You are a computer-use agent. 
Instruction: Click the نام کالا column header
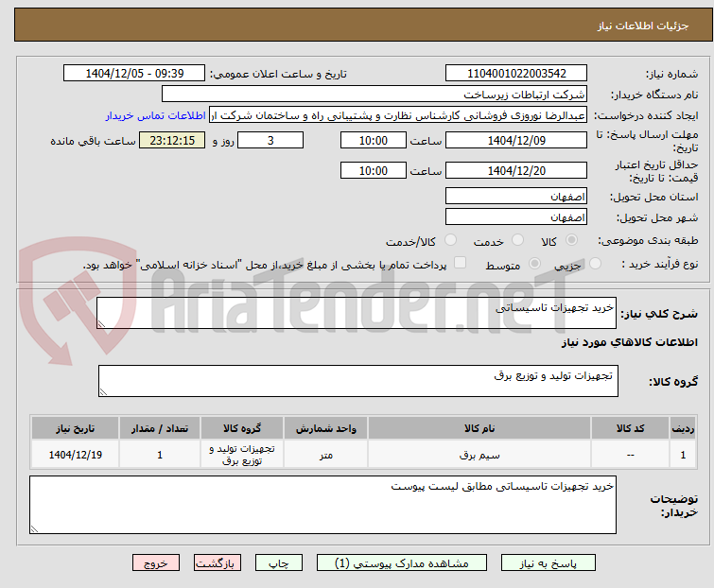click(479, 428)
